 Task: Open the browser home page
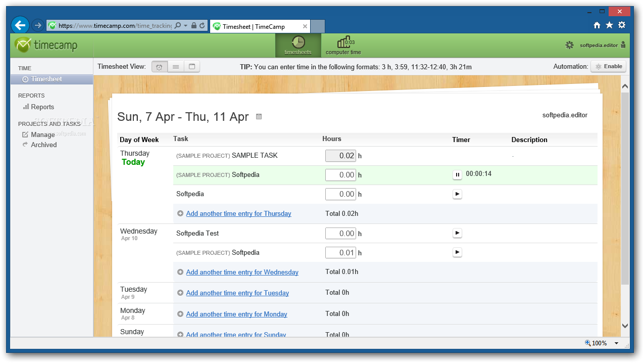(x=597, y=25)
